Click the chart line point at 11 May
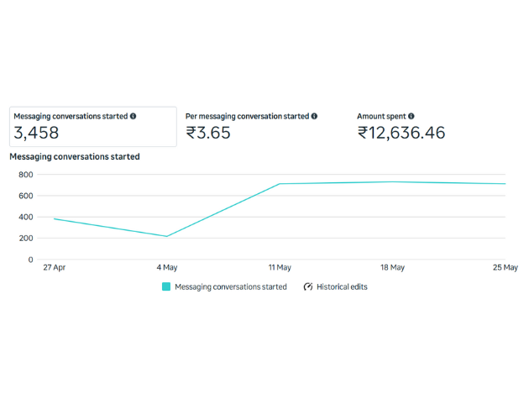The image size is (529, 420). [280, 183]
